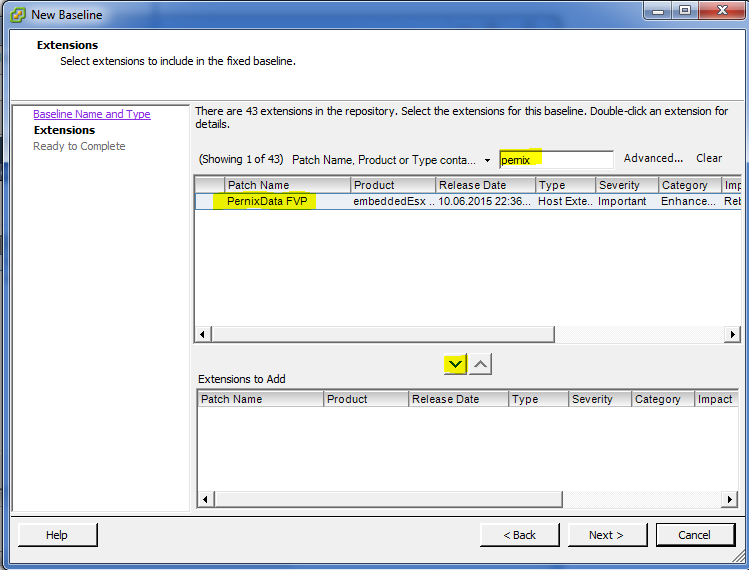Click right arrow of Extensions to Add scrollbar
The image size is (749, 570).
[x=729, y=499]
